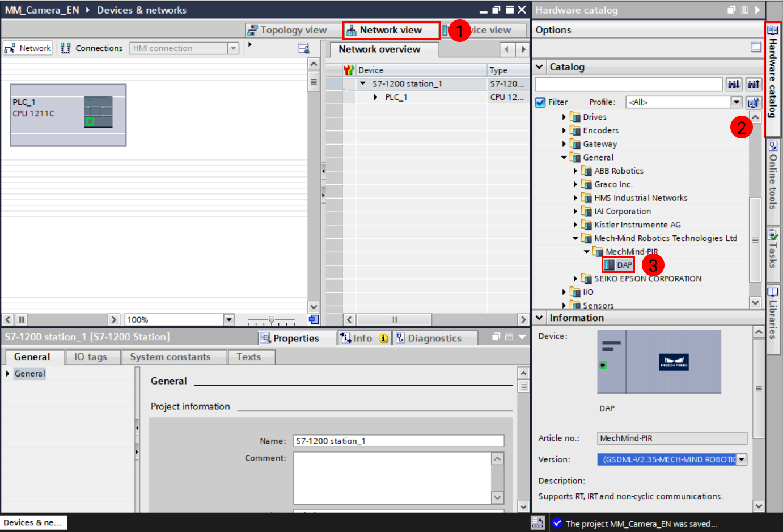Select the Connections tool in the toolbar
Screen dimensions: 783x532
91,48
